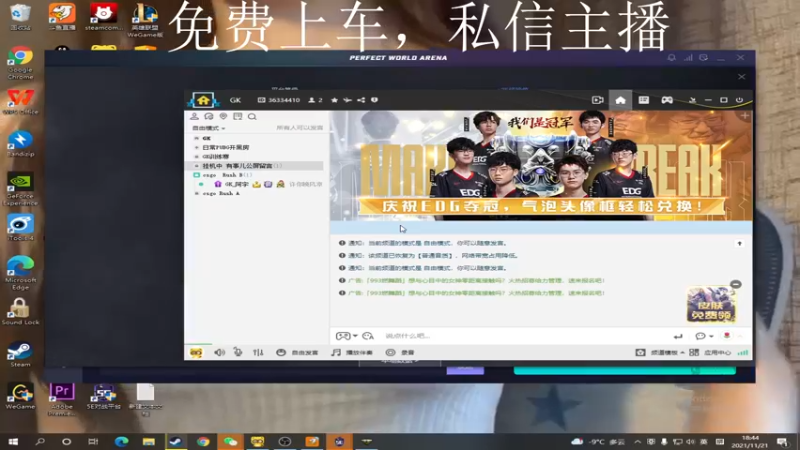Select the Home tab icon in YY top bar
Image resolution: width=800 pixels, height=450 pixels.
pos(620,100)
